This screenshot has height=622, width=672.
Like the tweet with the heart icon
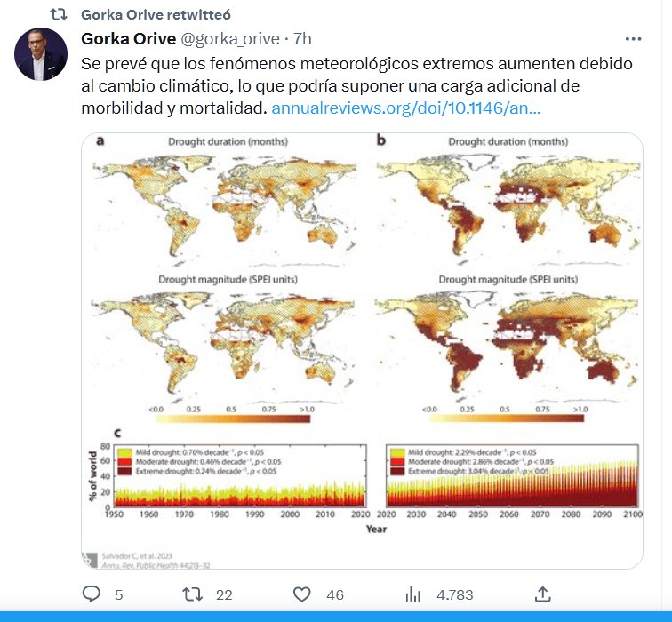302,594
